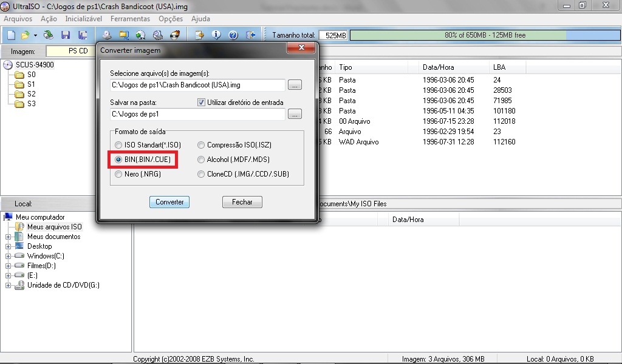The image size is (622, 364).
Task: Click the Save As toolbar icon
Action: 80,35
